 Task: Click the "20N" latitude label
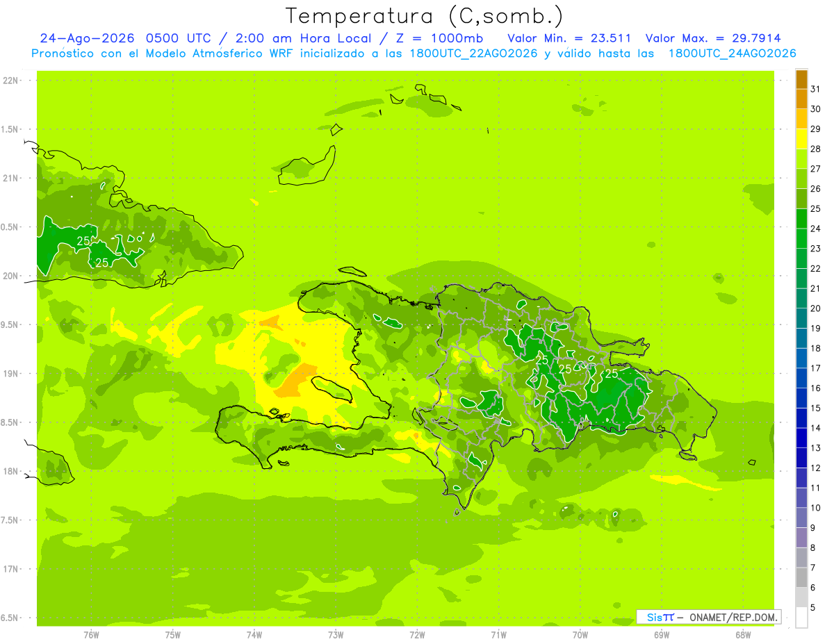10,276
